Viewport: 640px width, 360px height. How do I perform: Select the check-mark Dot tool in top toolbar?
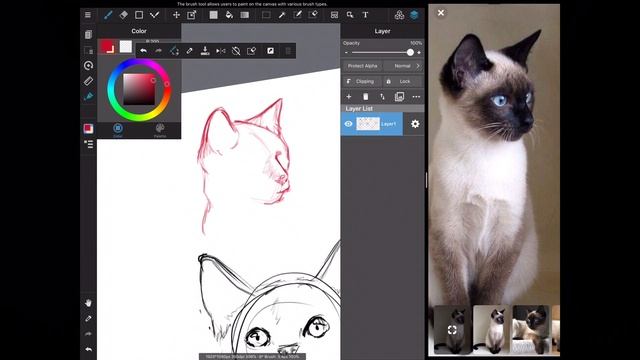point(154,15)
